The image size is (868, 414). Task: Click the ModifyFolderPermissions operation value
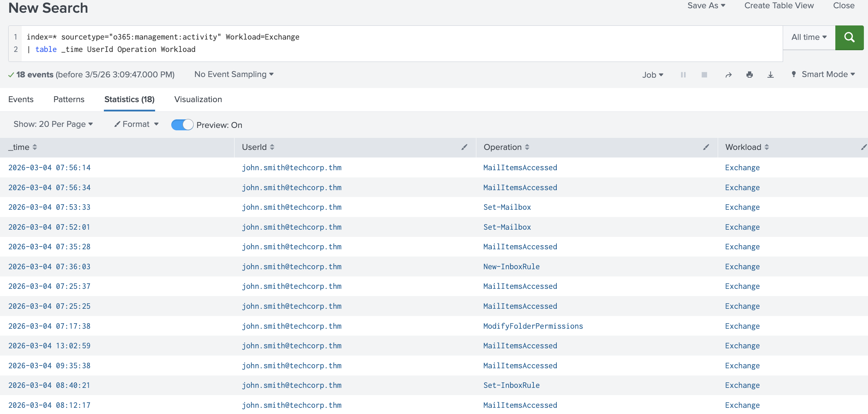(x=533, y=326)
